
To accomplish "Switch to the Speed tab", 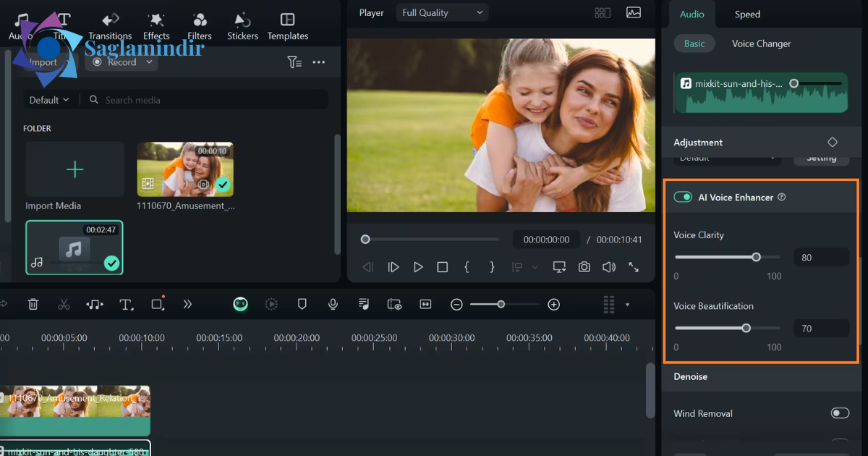I will (747, 14).
